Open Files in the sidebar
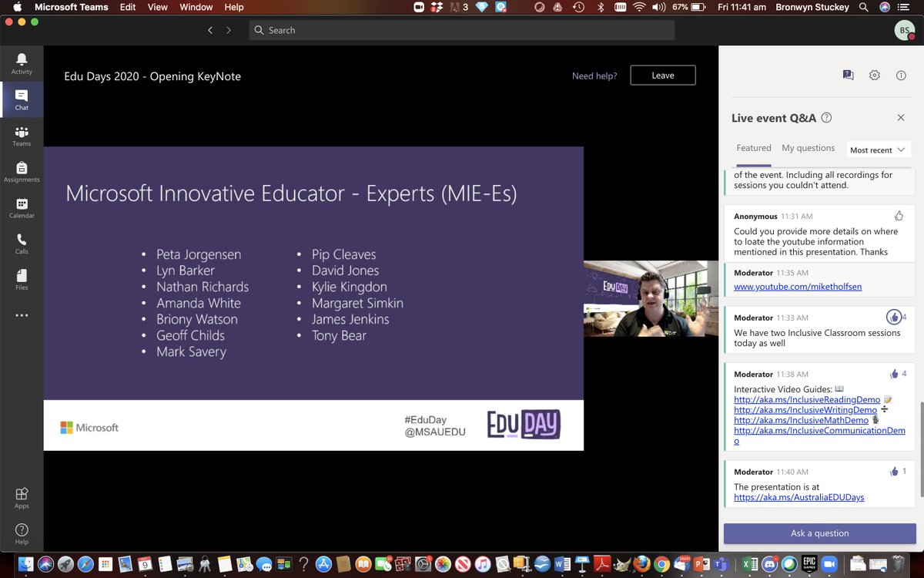The image size is (924, 578). (x=22, y=280)
